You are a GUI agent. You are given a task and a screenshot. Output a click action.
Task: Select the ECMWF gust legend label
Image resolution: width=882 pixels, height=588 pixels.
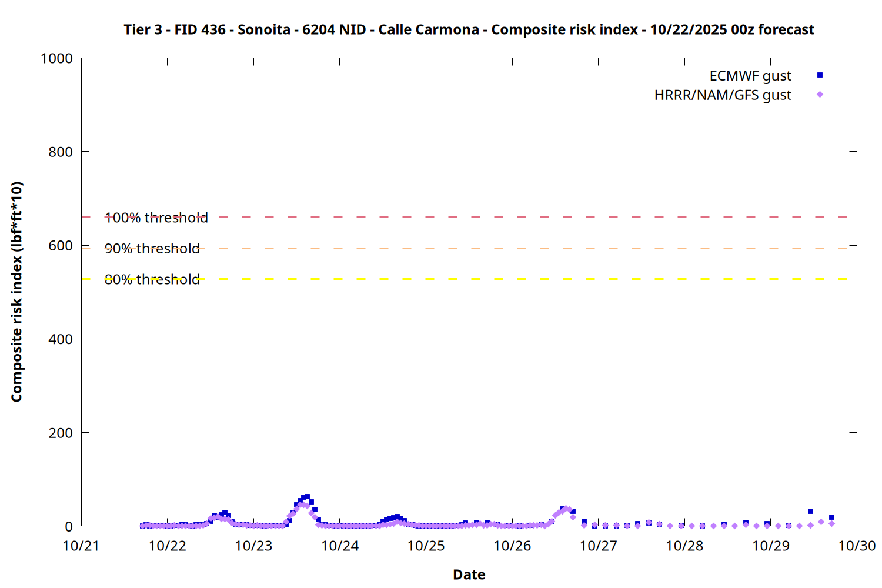(750, 76)
